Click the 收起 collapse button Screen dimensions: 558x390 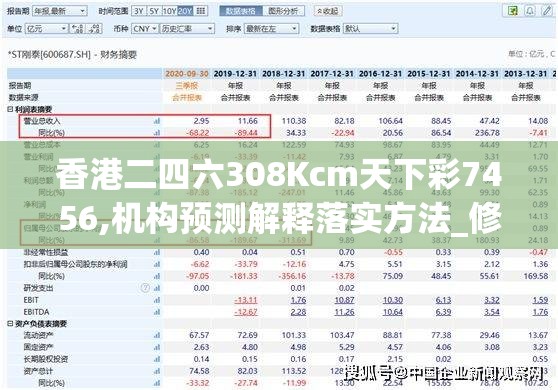point(328,11)
